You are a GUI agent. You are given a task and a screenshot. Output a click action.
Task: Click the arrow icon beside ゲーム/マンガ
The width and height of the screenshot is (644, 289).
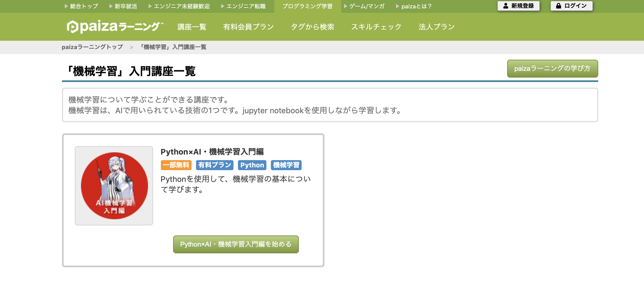tap(345, 6)
